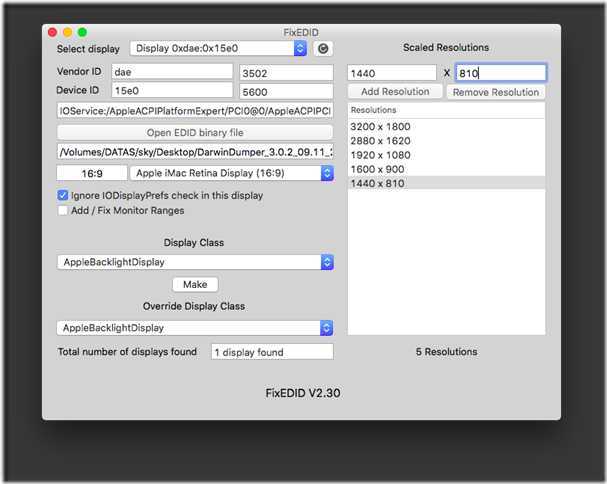Click the IOService path text field

point(195,111)
